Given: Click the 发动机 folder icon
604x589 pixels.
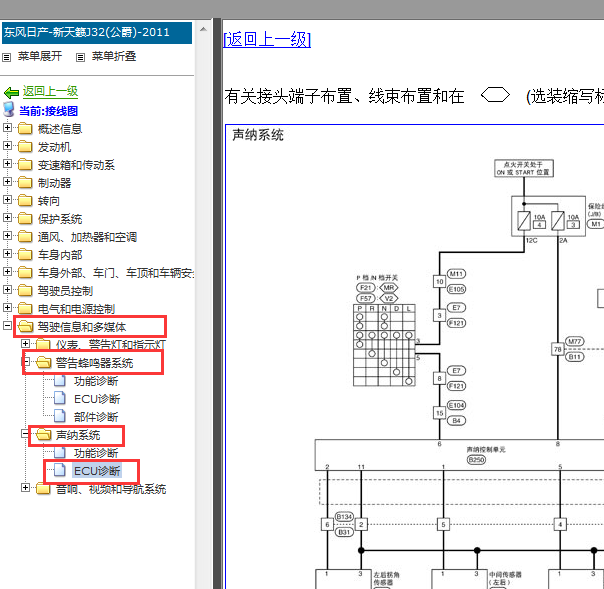Looking at the screenshot, I should tap(25, 146).
